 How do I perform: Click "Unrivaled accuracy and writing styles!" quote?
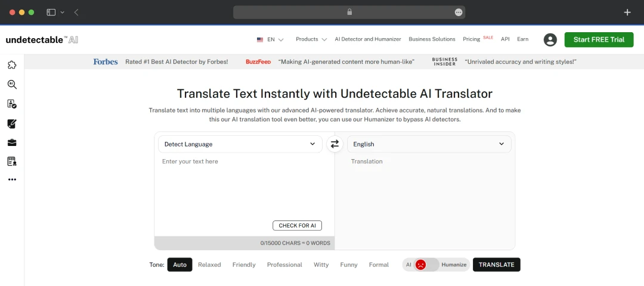click(x=521, y=61)
